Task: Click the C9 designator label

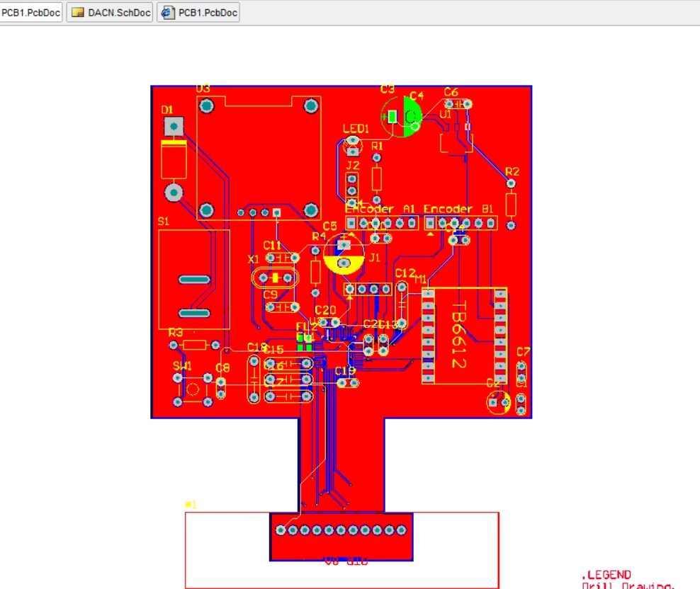Action: [x=270, y=295]
